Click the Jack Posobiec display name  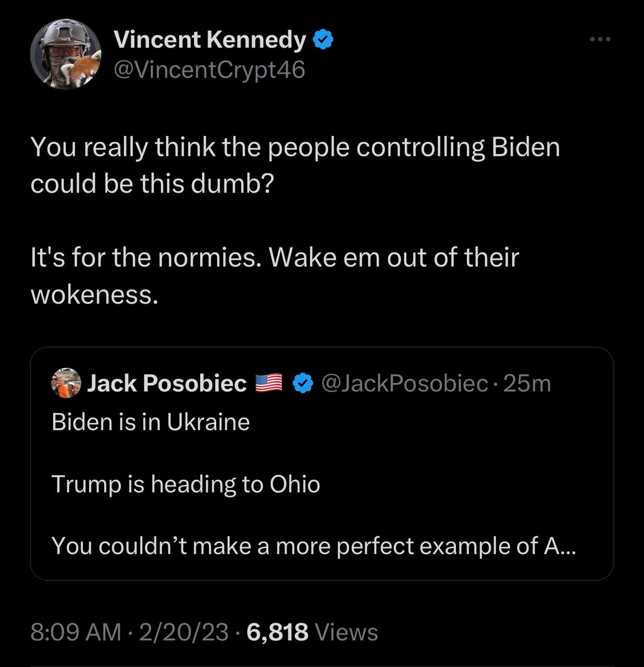pos(167,384)
